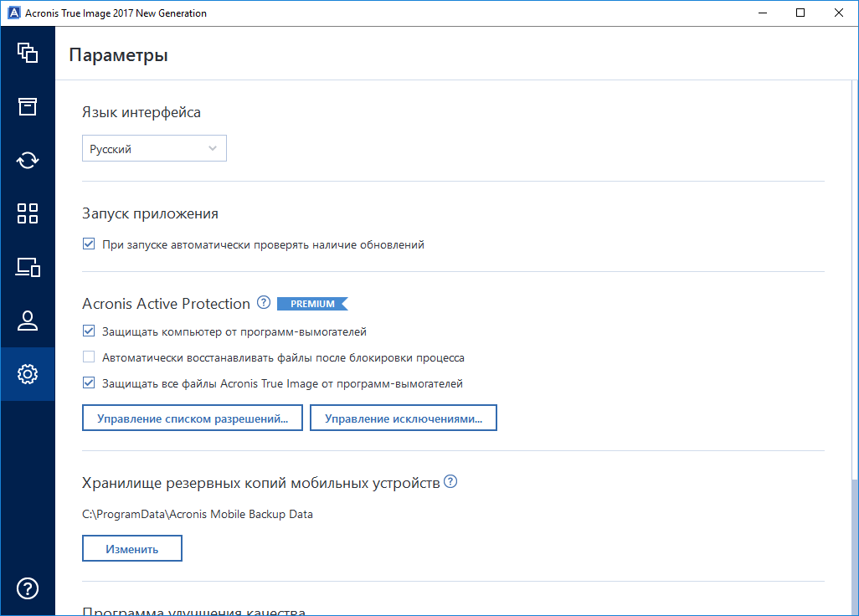859x616 pixels.
Task: Open the Backup section in the sidebar
Action: click(28, 53)
